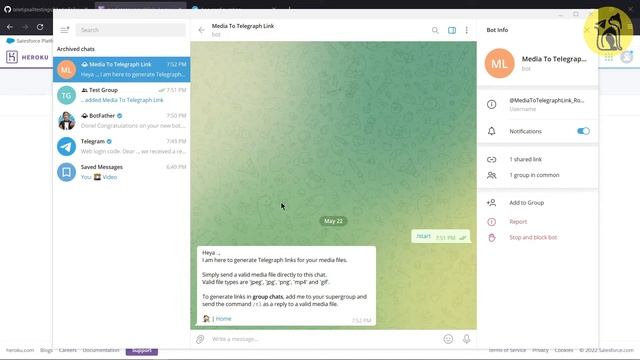Click the ML bot avatar in Bot Info

click(x=499, y=64)
